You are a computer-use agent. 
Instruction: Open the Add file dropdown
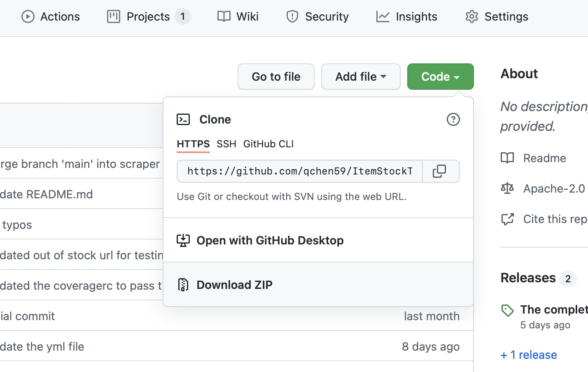pos(361,77)
